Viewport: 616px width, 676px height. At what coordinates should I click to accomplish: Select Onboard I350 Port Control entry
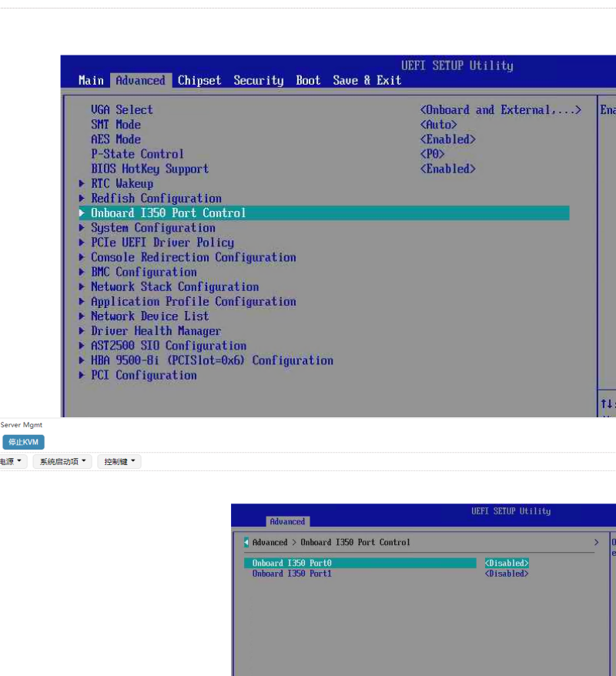[168, 213]
